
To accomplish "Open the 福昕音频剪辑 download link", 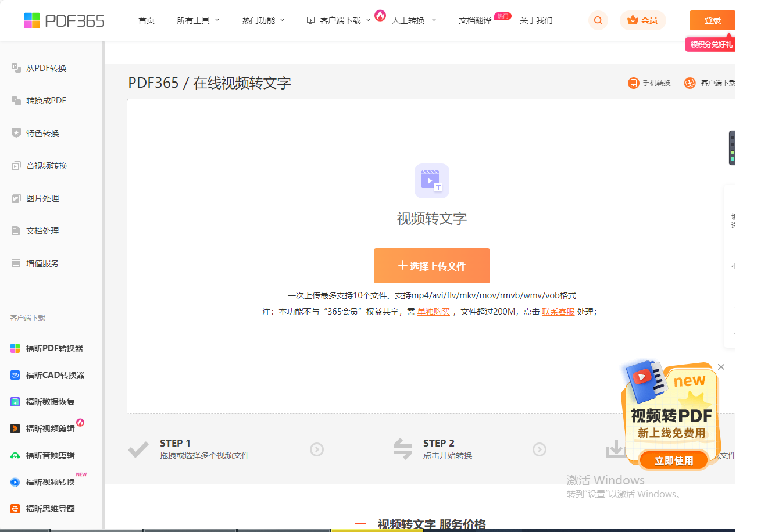I will [51, 455].
